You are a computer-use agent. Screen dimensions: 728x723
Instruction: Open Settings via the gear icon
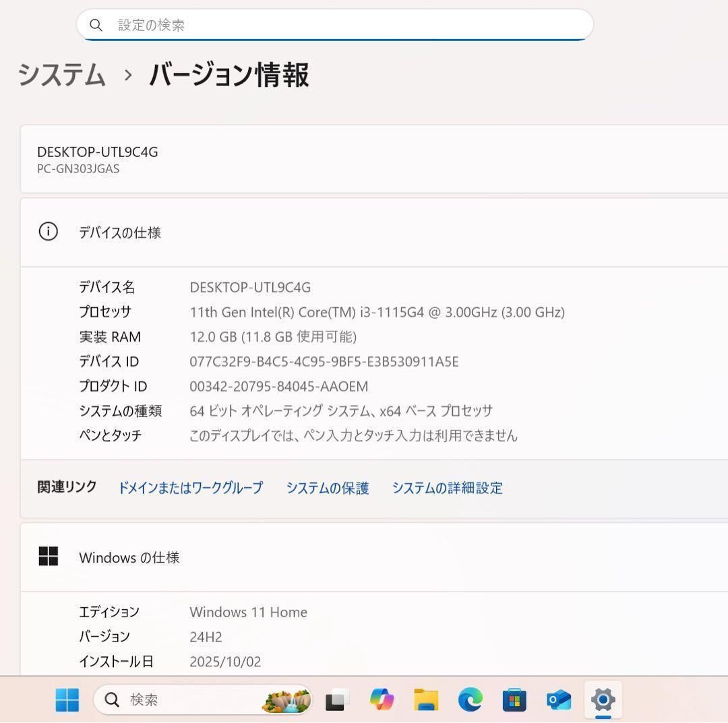click(603, 700)
